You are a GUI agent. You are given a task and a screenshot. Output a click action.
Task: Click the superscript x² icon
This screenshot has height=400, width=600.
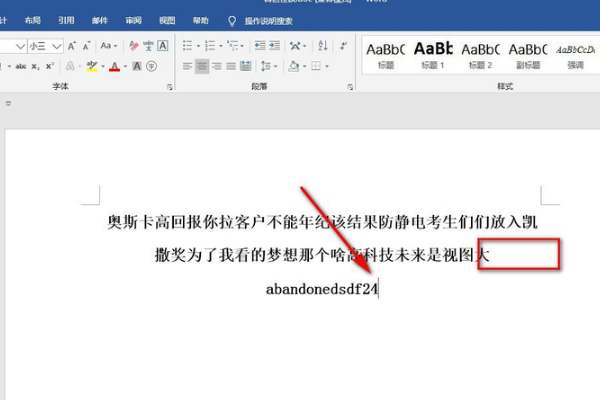pos(50,66)
